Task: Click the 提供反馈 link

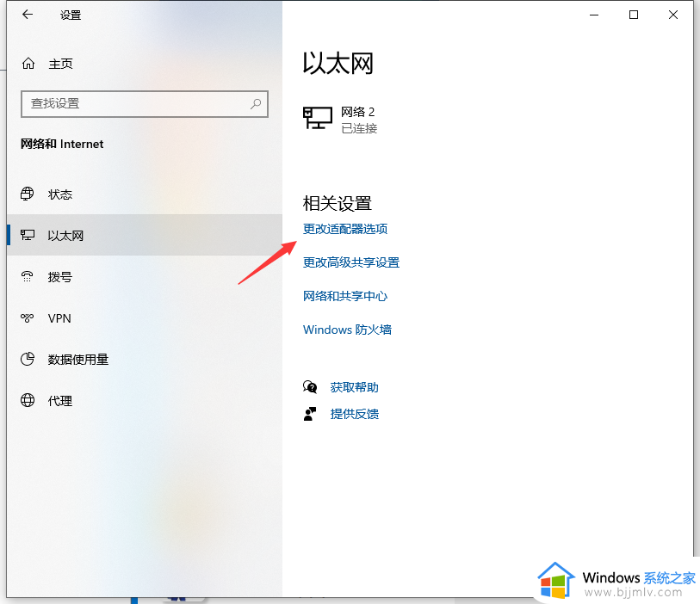Action: pos(355,414)
